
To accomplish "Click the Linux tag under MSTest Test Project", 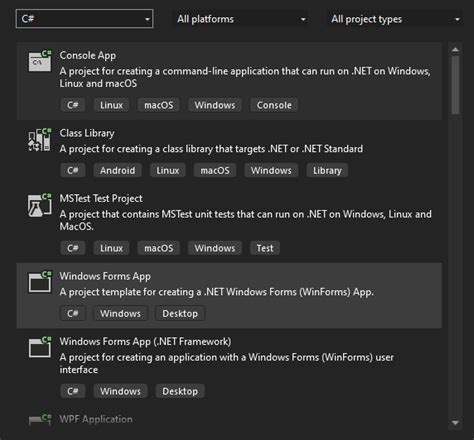I will (x=111, y=248).
